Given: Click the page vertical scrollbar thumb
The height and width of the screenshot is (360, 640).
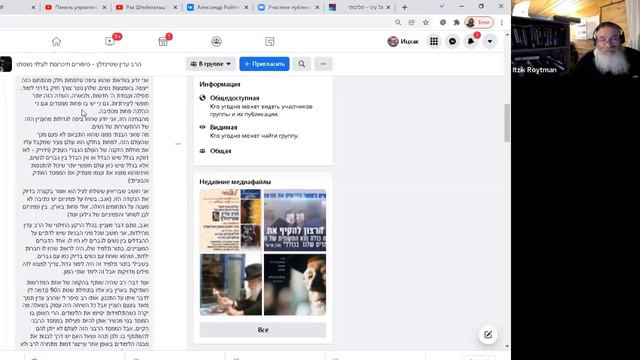Looking at the screenshot, I should [x=507, y=122].
